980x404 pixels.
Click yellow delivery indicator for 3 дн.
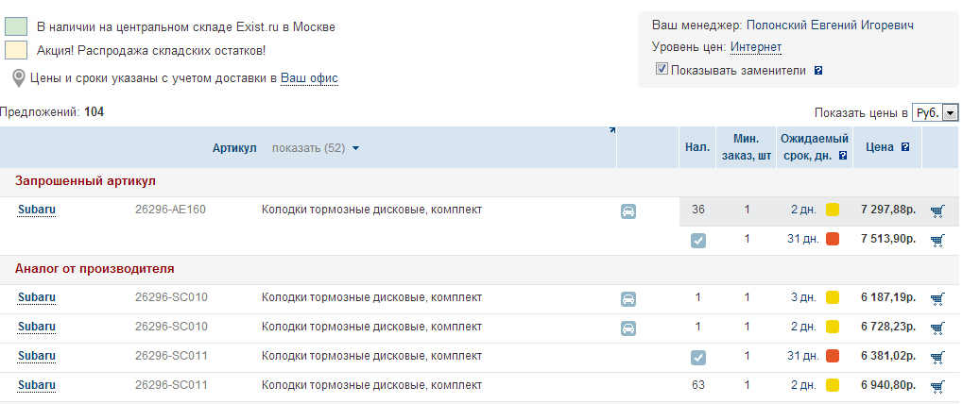[833, 298]
